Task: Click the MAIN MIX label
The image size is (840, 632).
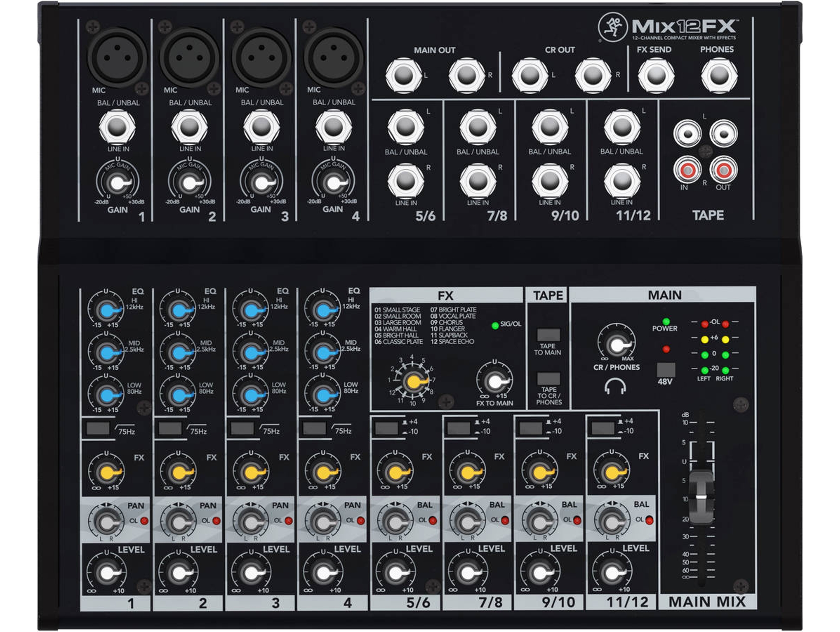Action: (x=707, y=602)
